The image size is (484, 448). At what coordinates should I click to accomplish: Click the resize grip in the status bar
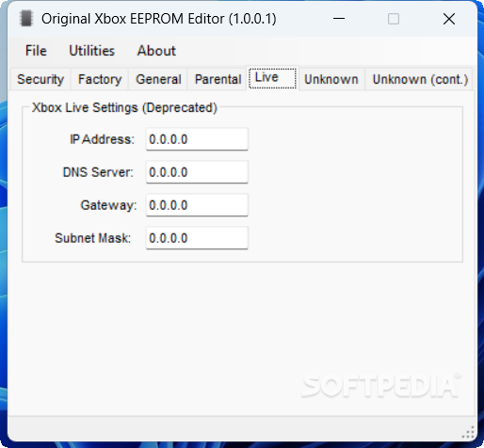click(x=468, y=433)
